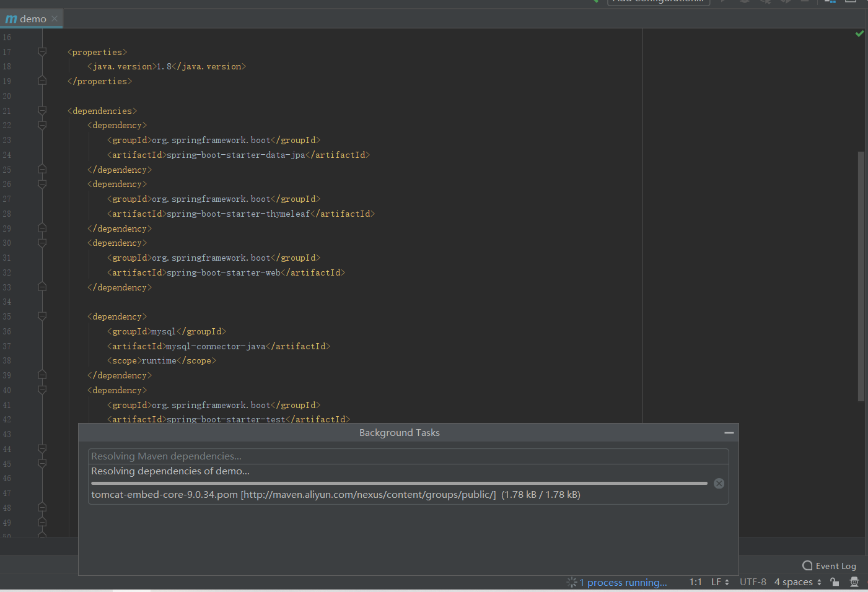Click the 'Resolving Maven dependencies...' task text

click(167, 456)
